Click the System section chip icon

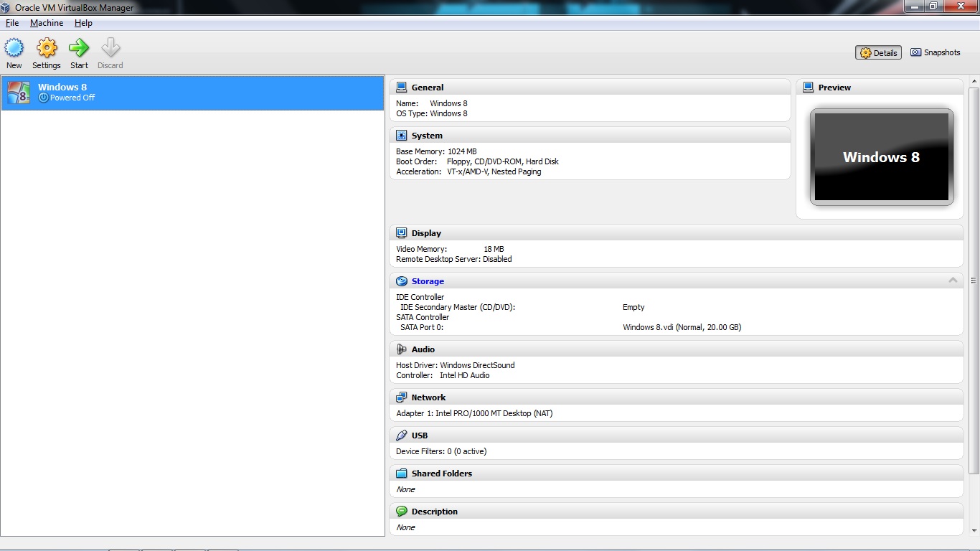[x=401, y=136]
